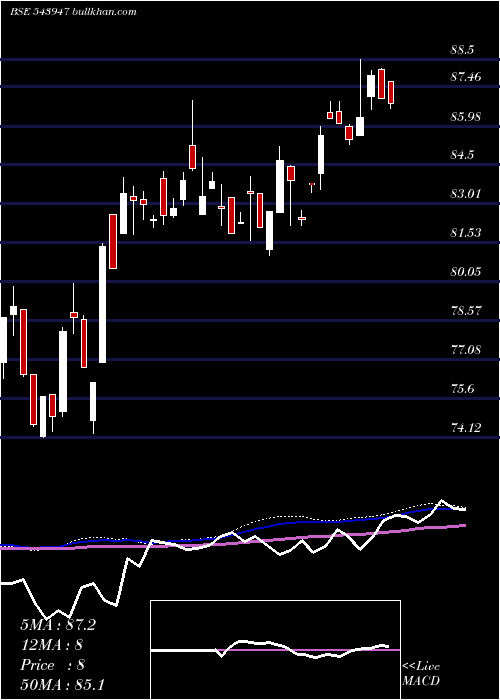Screen dimensions: 500x700
Task: Click the BSE 543947 bullkhan.com header text
Action: tap(73, 12)
